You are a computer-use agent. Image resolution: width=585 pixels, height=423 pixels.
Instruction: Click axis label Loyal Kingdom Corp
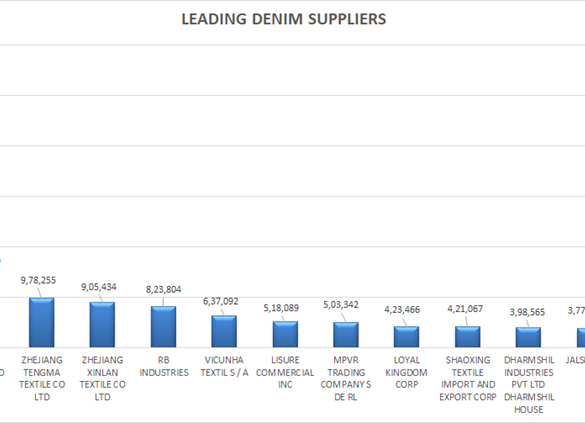[407, 372]
